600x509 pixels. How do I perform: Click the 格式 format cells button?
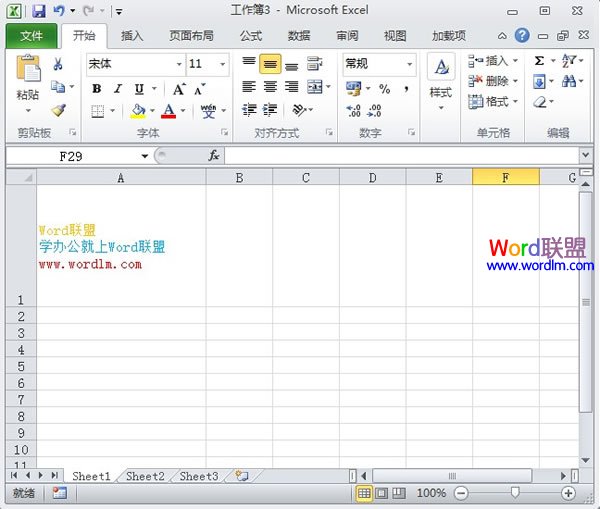493,102
